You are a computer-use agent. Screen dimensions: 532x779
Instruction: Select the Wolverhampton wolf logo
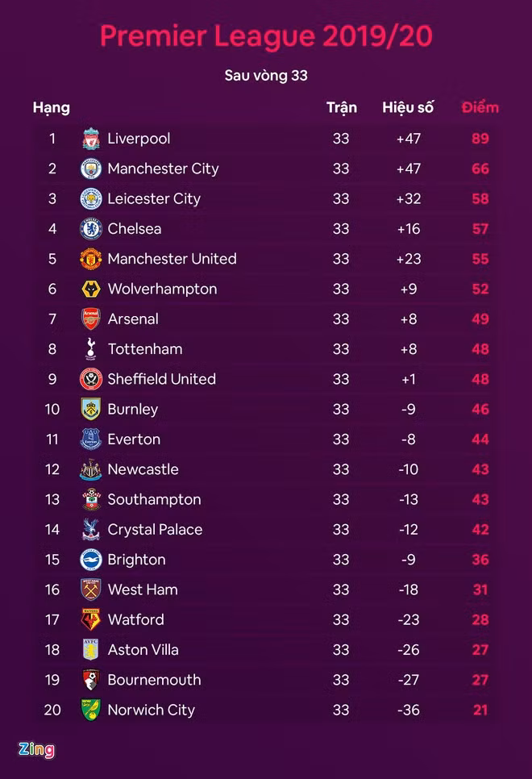coord(91,289)
